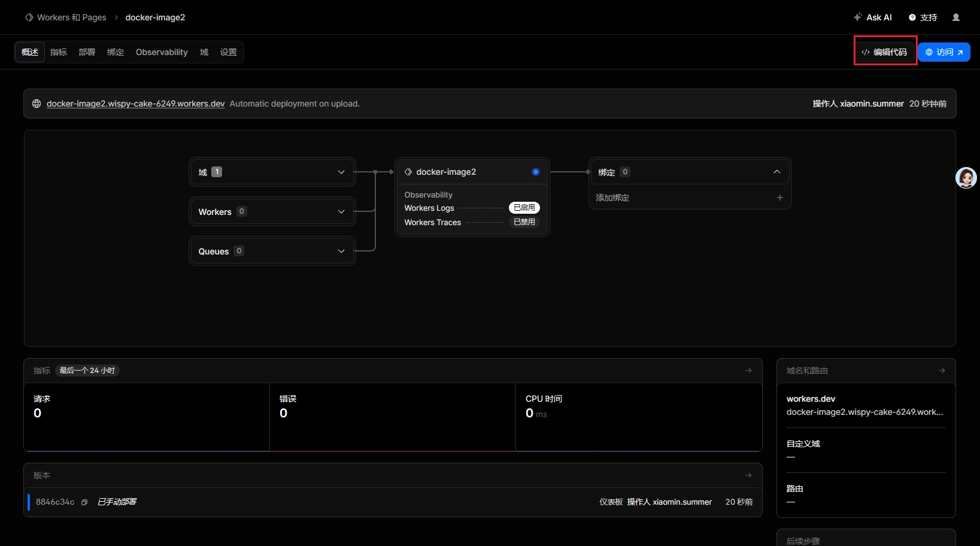Click the docker-image2 breadcrumb title

coord(155,17)
